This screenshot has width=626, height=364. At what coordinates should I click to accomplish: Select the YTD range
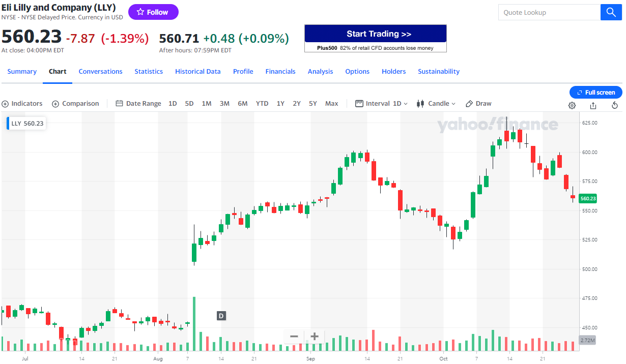[x=262, y=103]
